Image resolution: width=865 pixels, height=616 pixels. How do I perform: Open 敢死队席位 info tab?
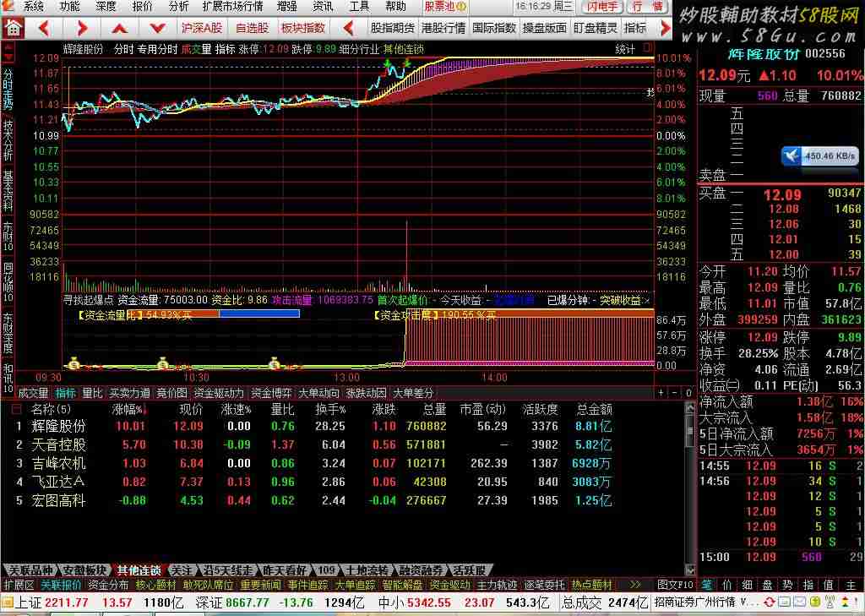tap(208, 585)
